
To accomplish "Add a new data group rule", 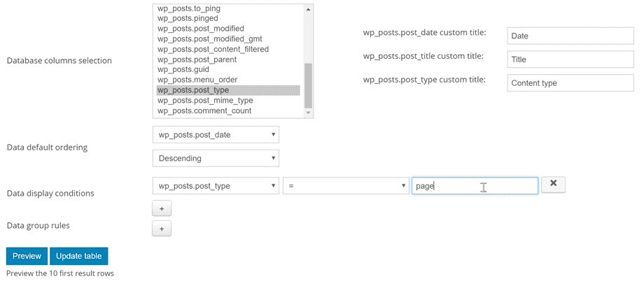I will pyautogui.click(x=161, y=228).
